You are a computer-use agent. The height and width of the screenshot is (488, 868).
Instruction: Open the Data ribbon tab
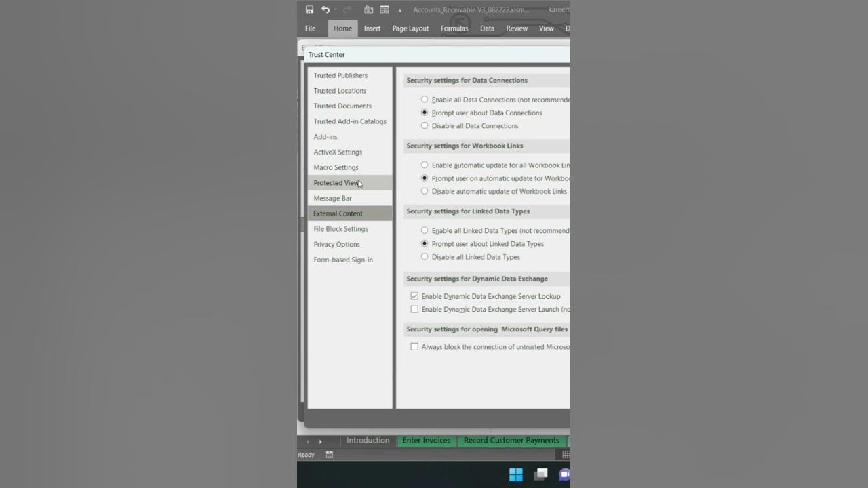(487, 28)
